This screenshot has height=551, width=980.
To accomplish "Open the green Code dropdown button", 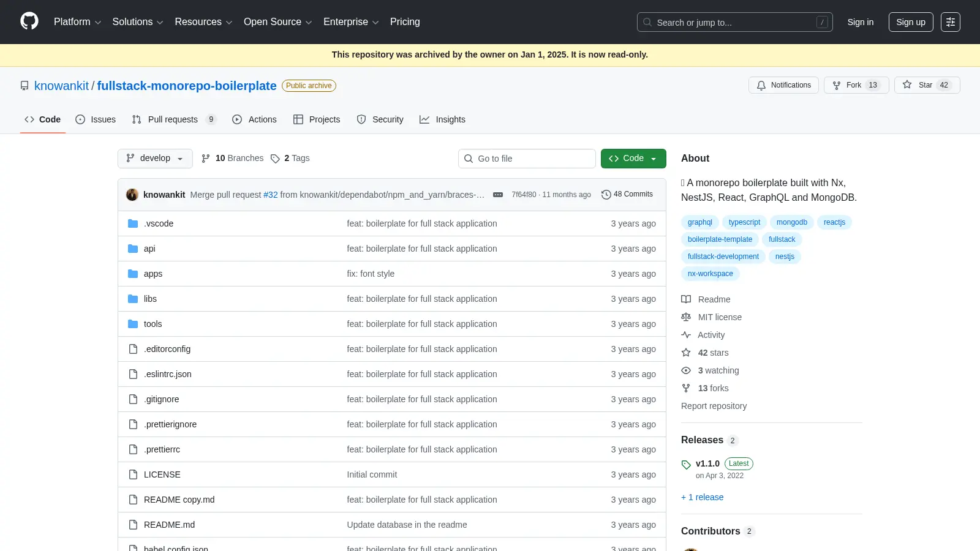I will (x=633, y=159).
